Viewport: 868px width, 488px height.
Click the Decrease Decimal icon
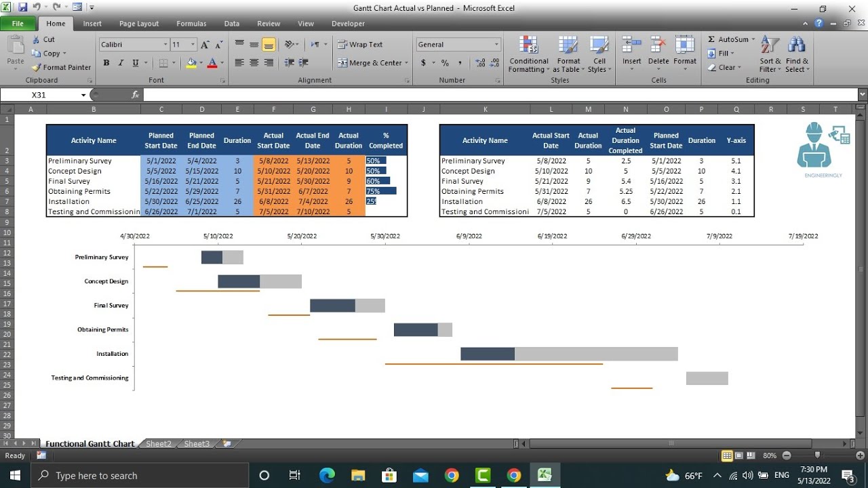click(x=495, y=63)
